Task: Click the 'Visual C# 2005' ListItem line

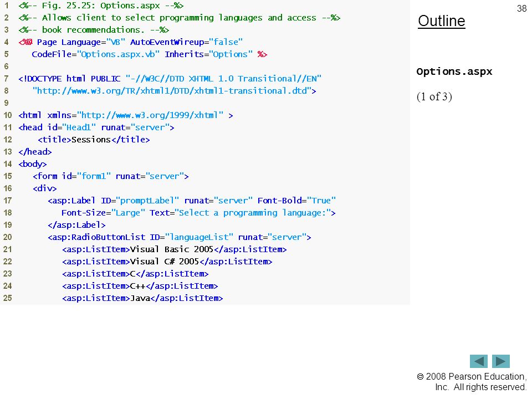Action: click(x=167, y=262)
